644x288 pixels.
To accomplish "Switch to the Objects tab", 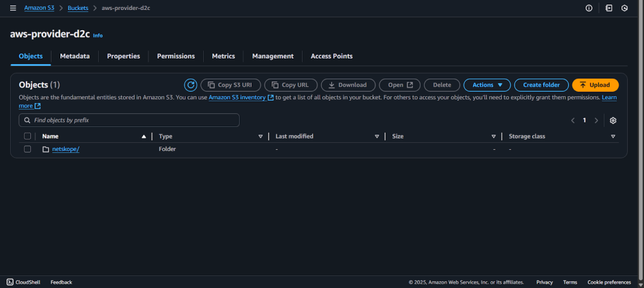I will 31,57.
